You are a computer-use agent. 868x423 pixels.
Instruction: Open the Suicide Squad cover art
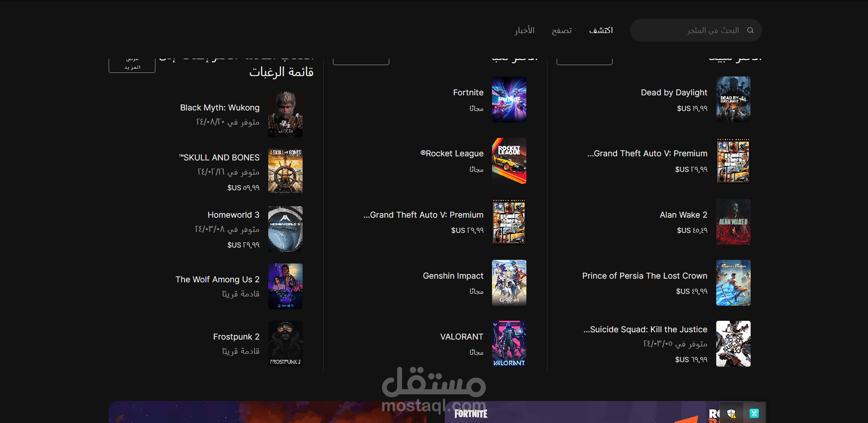[x=733, y=344]
